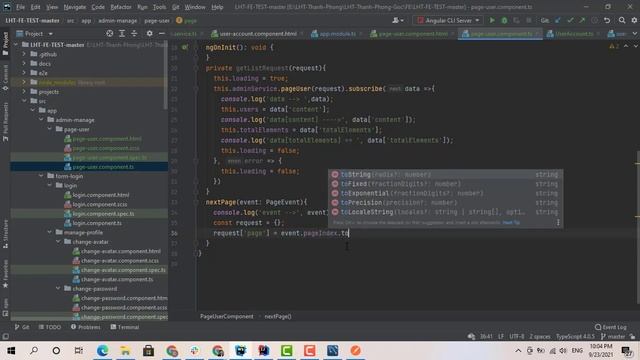Viewport: 640px width, 360px height.
Task: Open login.component.html in project tree
Action: click(x=100, y=195)
